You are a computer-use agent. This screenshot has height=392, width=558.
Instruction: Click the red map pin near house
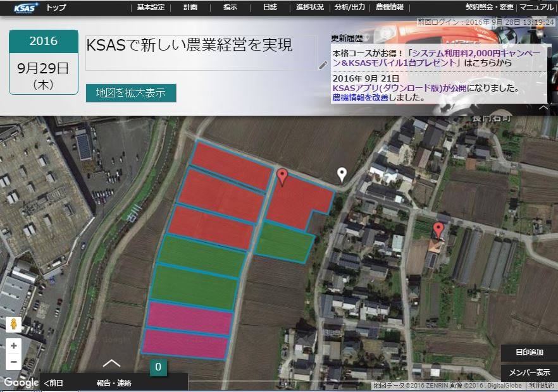tap(438, 230)
